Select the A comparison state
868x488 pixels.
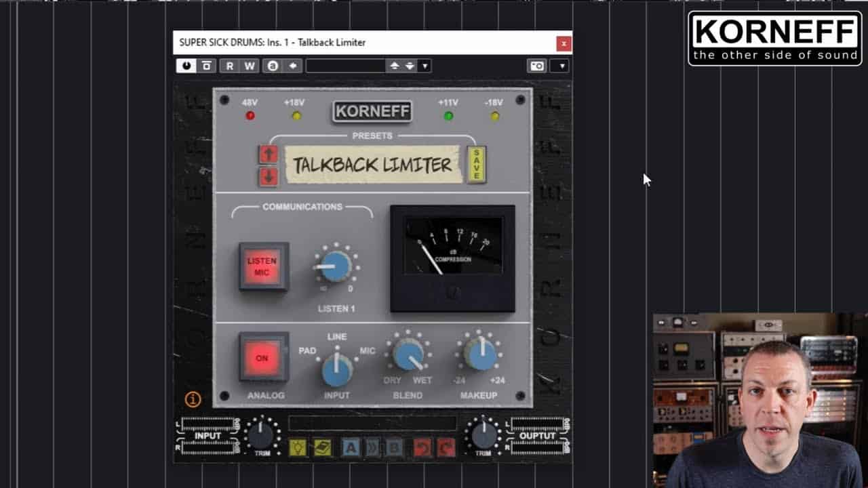point(351,447)
